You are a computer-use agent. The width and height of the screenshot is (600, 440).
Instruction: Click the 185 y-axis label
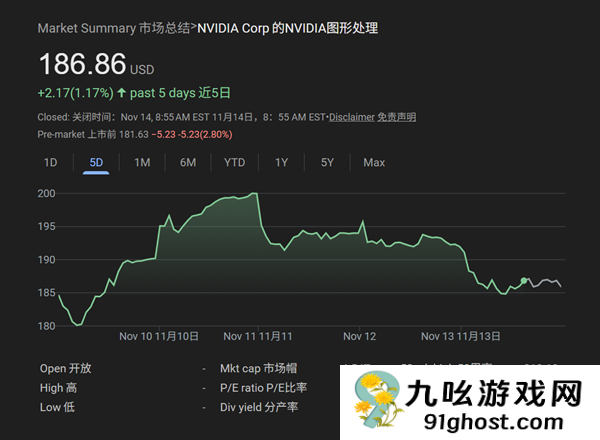coord(46,293)
